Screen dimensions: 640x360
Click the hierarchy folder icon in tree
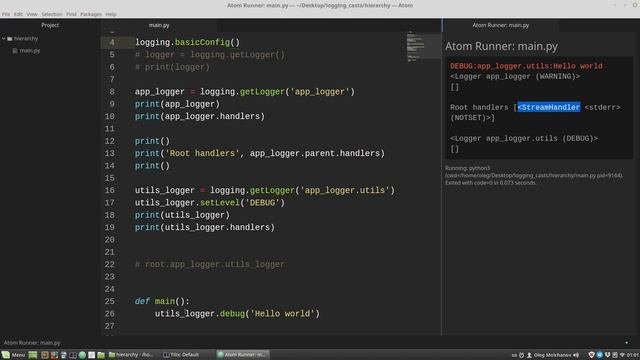click(9, 38)
